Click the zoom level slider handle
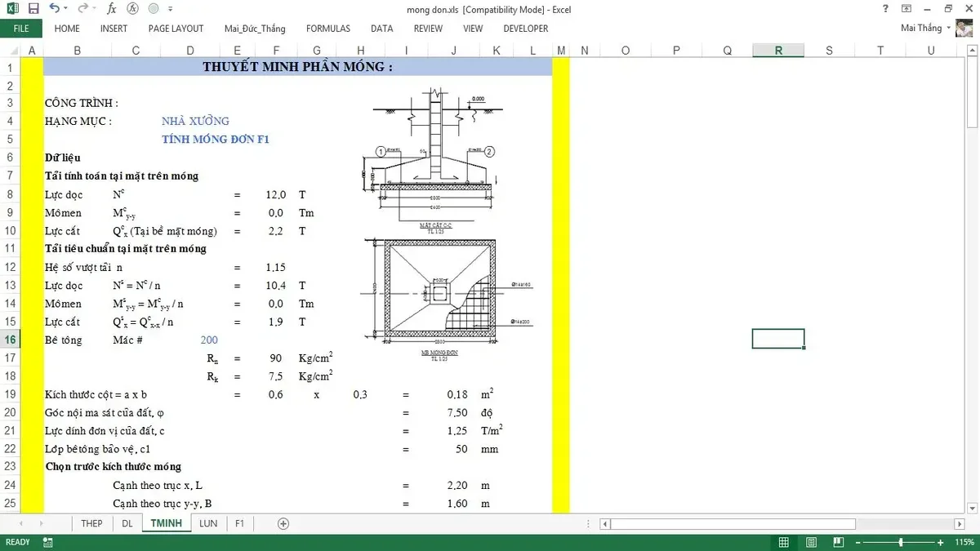This screenshot has width=980, height=551. pyautogui.click(x=901, y=542)
